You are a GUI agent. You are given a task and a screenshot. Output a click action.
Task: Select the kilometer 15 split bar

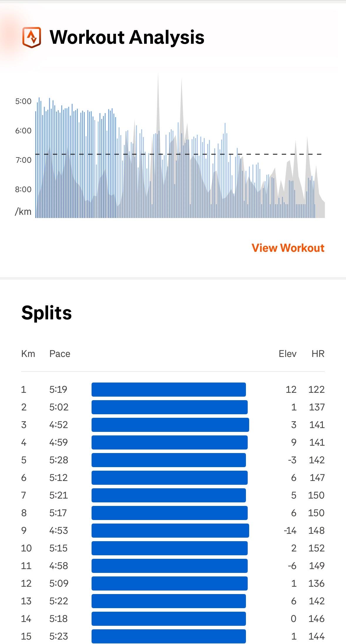click(x=169, y=636)
